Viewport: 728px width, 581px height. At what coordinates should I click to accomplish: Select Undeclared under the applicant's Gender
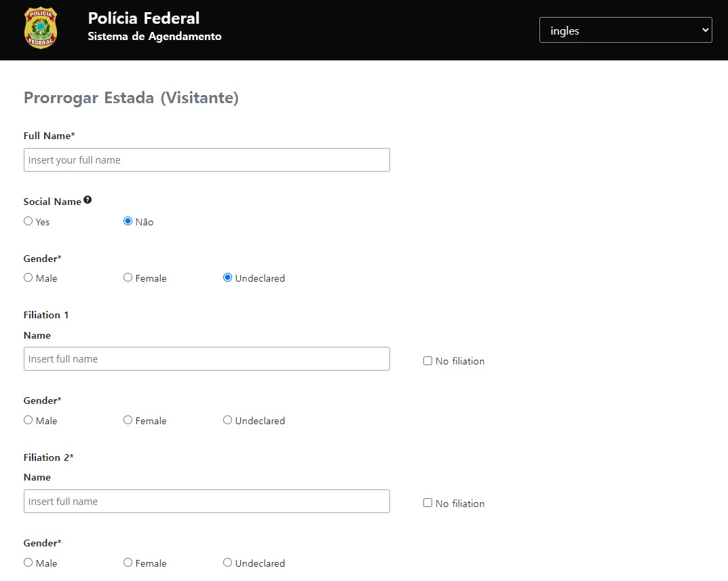227,278
